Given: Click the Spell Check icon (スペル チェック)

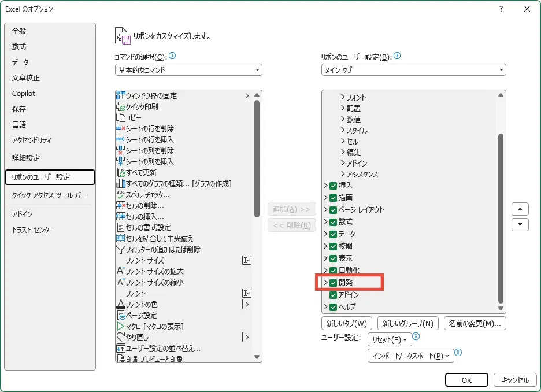Looking at the screenshot, I should pyautogui.click(x=121, y=195).
